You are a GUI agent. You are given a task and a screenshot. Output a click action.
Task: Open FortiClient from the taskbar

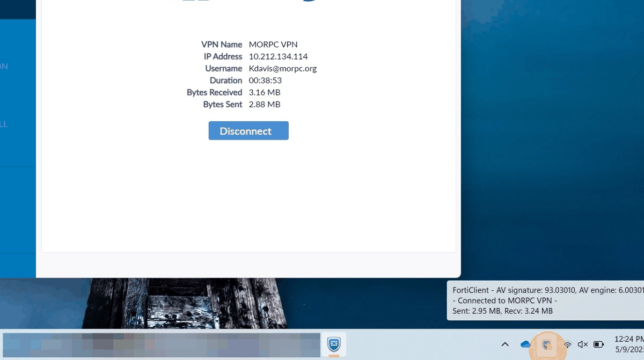[334, 344]
